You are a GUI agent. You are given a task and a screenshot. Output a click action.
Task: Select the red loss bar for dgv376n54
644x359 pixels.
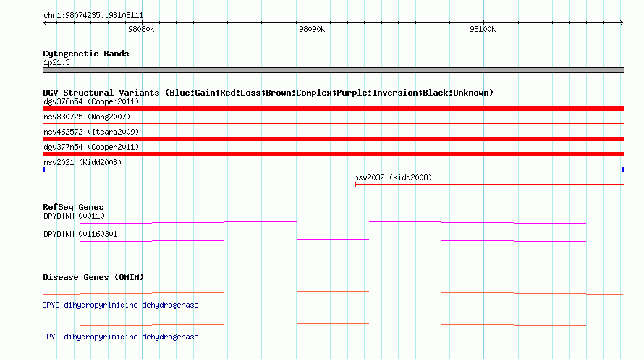tap(333, 109)
